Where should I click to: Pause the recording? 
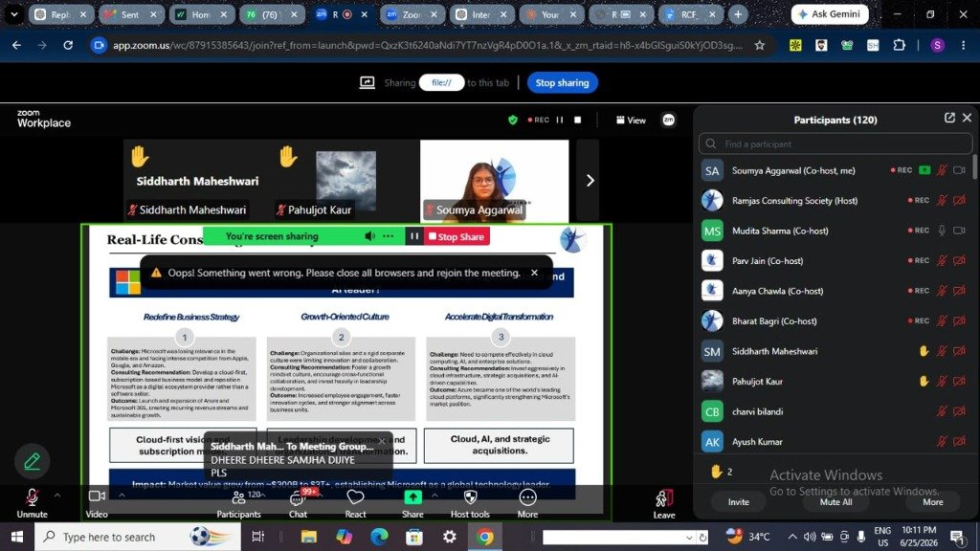[x=560, y=120]
